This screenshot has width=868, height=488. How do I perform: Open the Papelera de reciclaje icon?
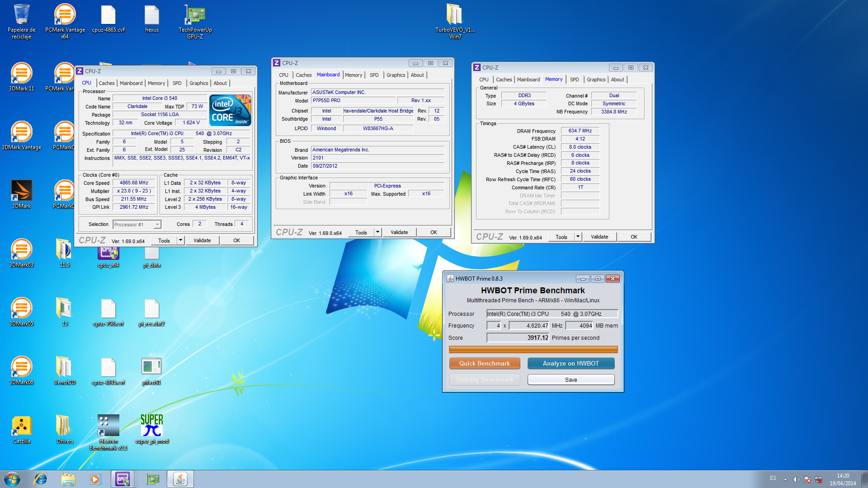[x=21, y=21]
